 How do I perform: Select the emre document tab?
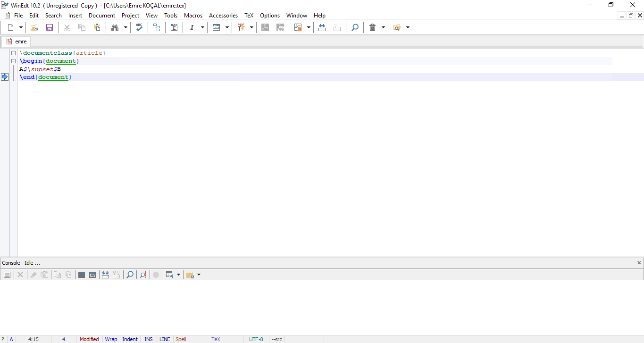tap(17, 42)
